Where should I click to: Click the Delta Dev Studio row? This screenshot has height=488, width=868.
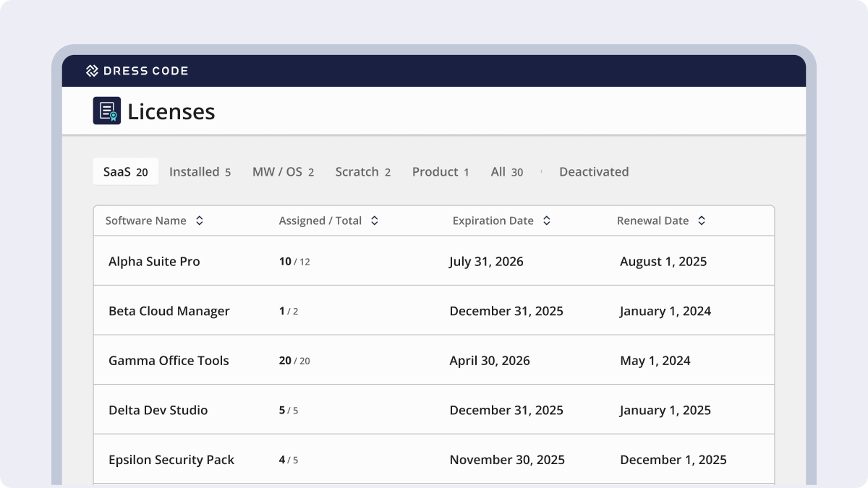(x=158, y=411)
